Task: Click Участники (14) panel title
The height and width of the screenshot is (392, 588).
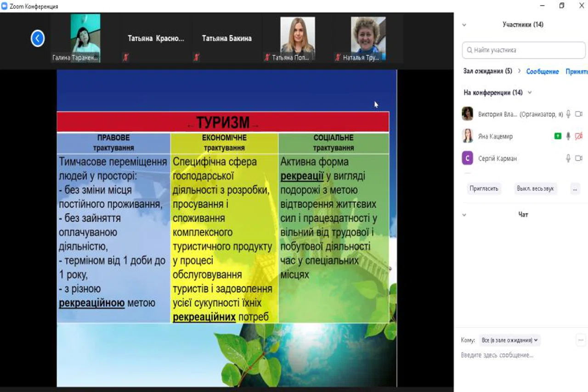Action: tap(523, 25)
